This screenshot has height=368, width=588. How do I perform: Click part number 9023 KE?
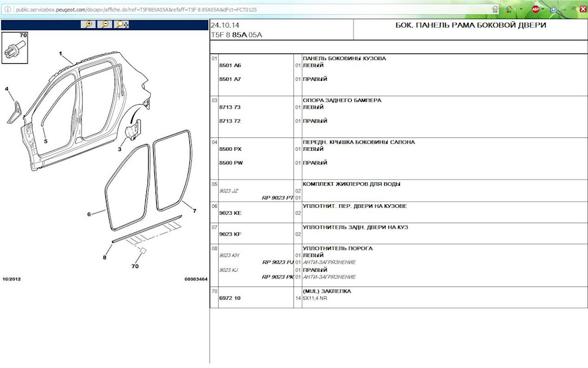tap(230, 213)
